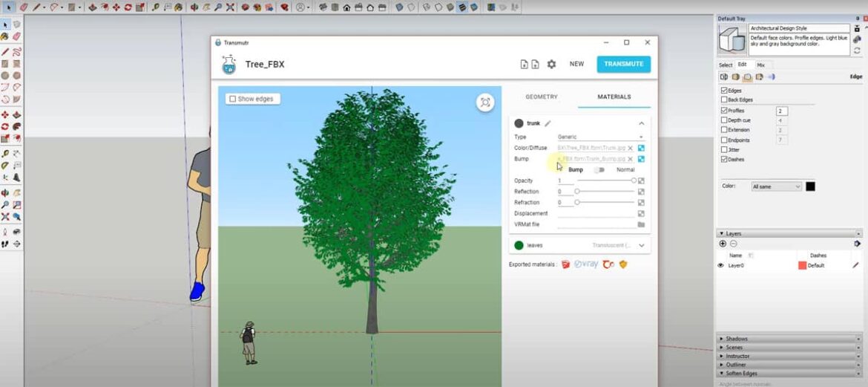Switch to the Iso house view icon
Viewport: 868px width, 387px height.
point(322,7)
